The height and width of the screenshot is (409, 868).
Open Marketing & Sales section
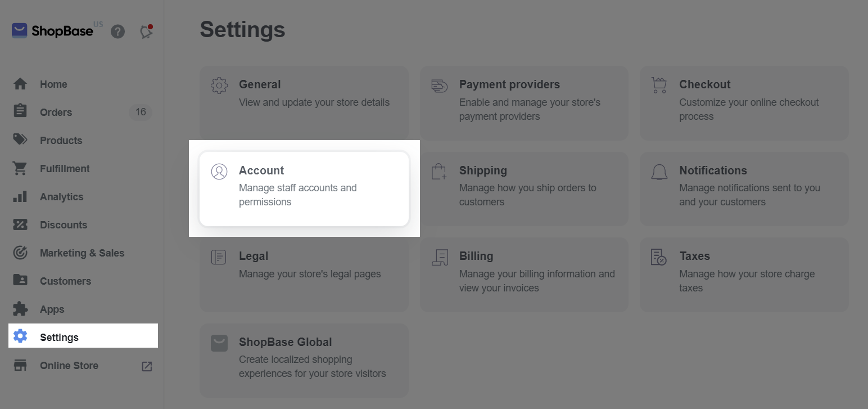tap(82, 253)
